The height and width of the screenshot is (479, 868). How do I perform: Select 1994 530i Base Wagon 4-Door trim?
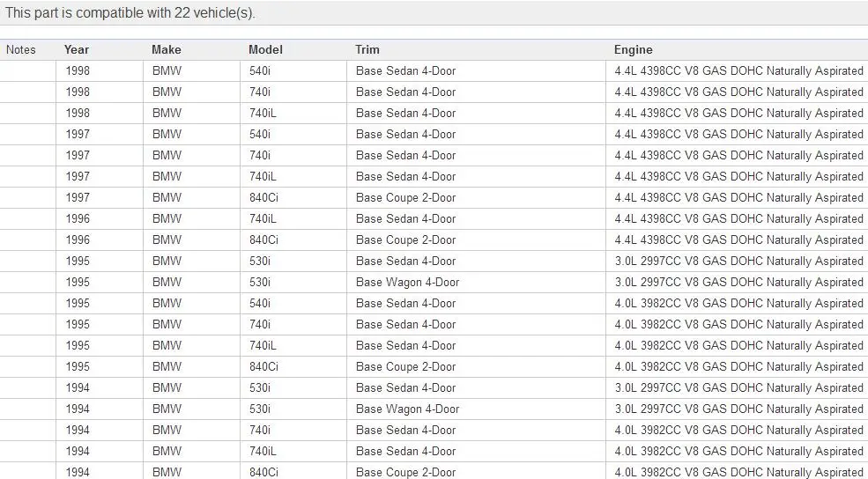(407, 409)
